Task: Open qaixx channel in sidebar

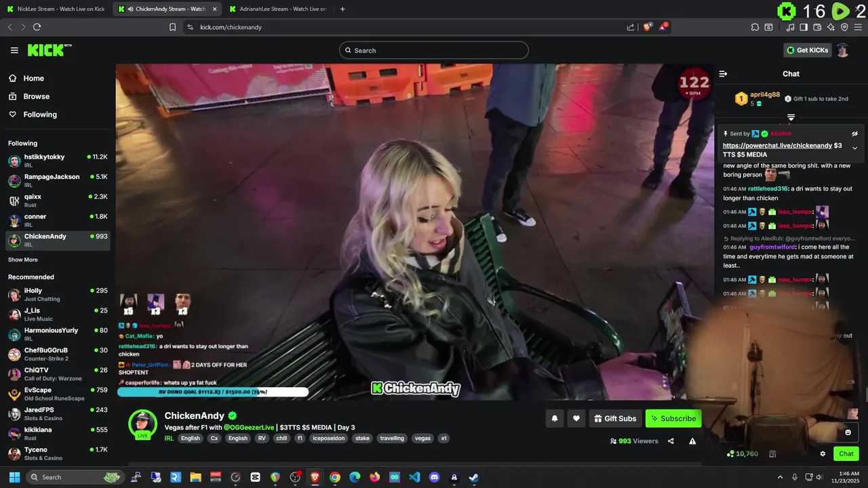Action: [x=58, y=200]
